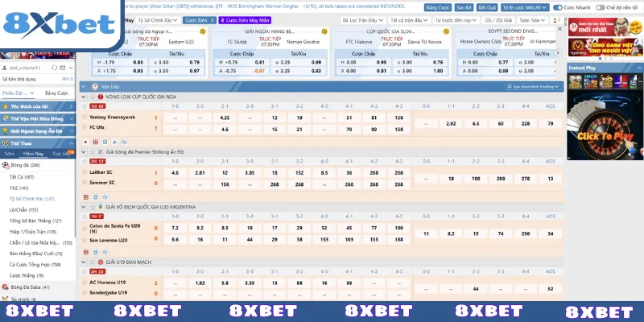Click the sort arrows icon in filter bar
This screenshot has width=644, height=322.
556,20
